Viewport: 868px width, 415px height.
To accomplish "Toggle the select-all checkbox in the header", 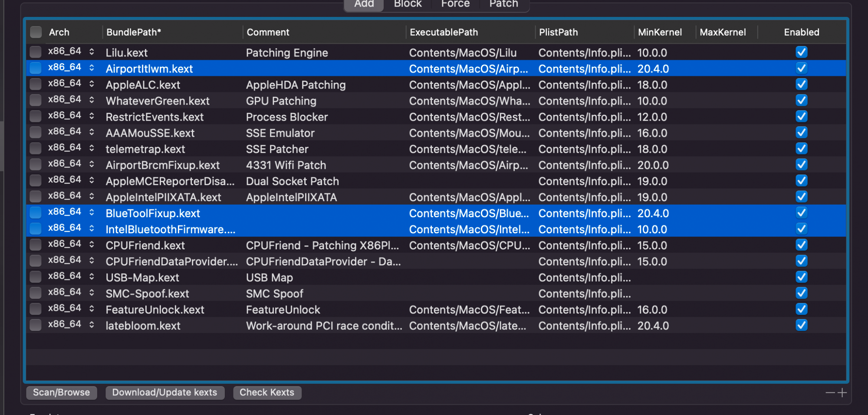I will 36,32.
